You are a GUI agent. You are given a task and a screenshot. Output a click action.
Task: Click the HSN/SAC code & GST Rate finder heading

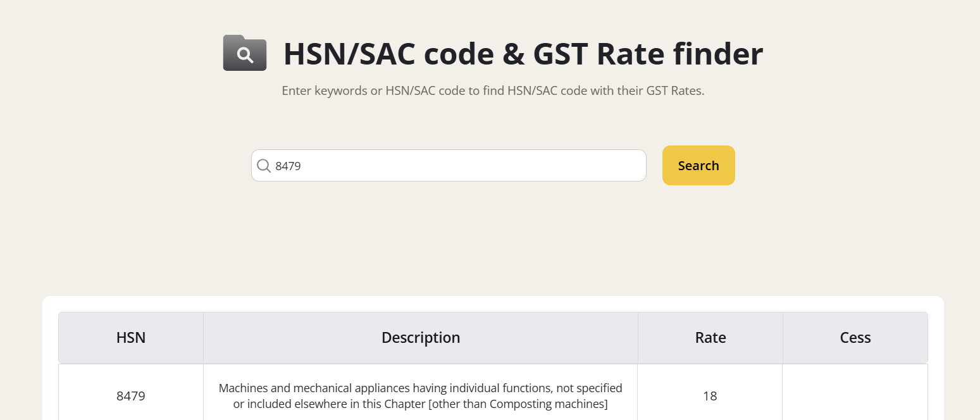pos(523,54)
